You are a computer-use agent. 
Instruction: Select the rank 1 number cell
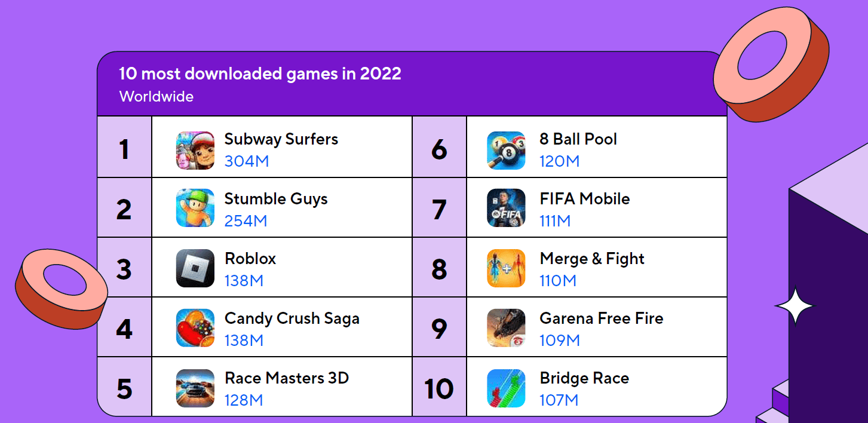[x=124, y=147]
